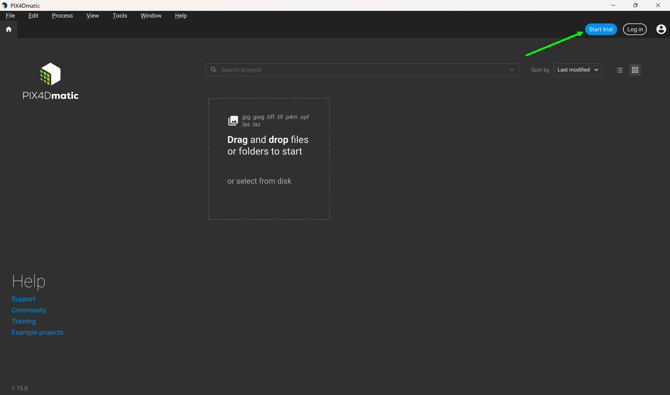Open the Help menu
The width and height of the screenshot is (670, 395).
pyautogui.click(x=181, y=16)
